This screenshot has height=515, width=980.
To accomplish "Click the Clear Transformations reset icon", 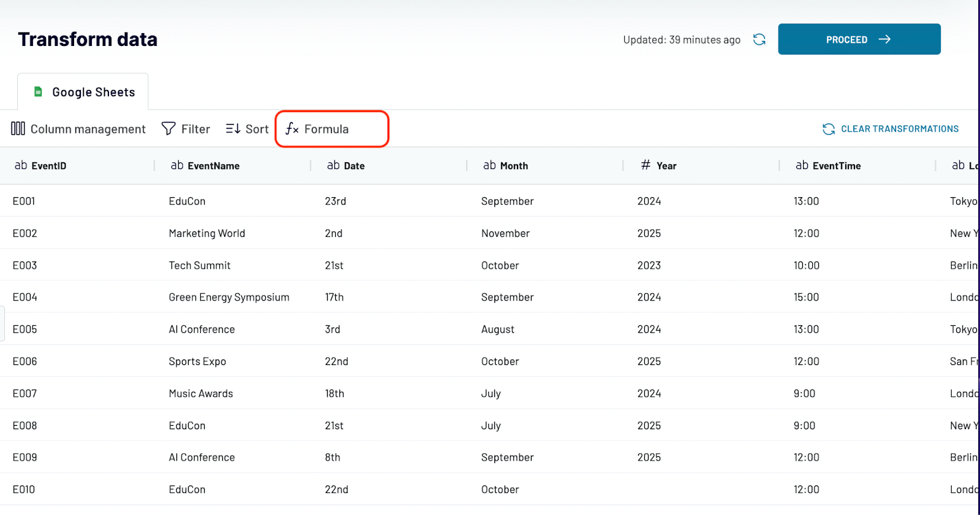I will point(829,129).
